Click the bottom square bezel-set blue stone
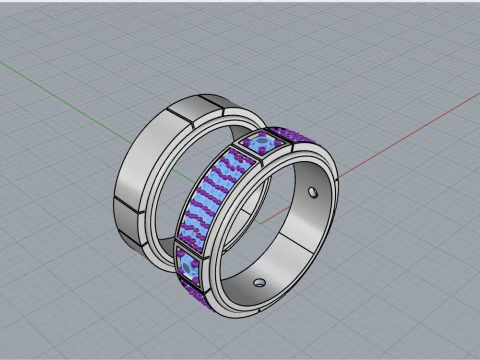 point(189,266)
